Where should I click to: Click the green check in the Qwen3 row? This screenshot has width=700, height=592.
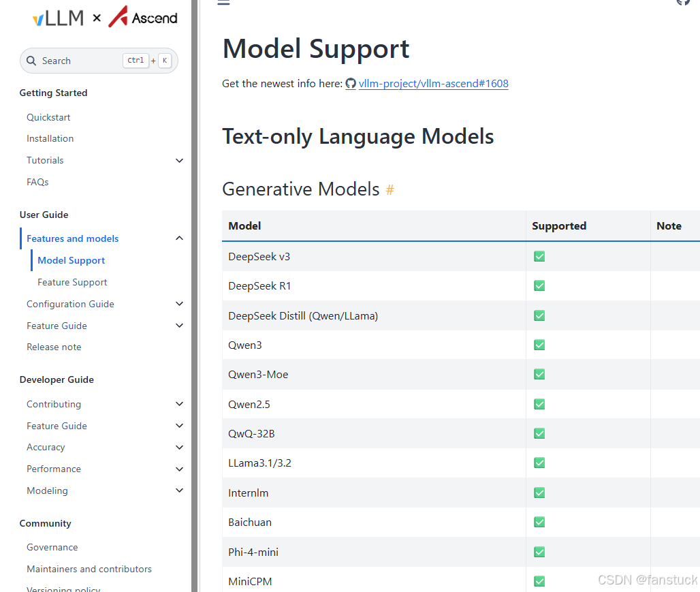click(x=539, y=345)
